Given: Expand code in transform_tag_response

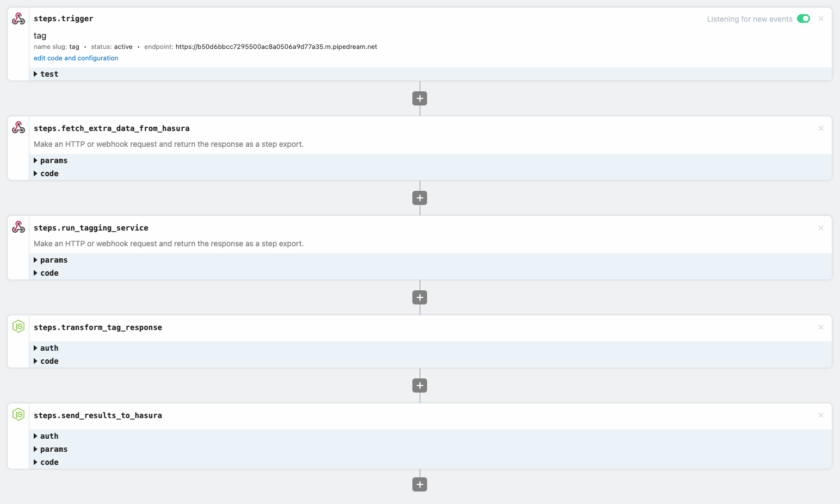Looking at the screenshot, I should click(430, 361).
